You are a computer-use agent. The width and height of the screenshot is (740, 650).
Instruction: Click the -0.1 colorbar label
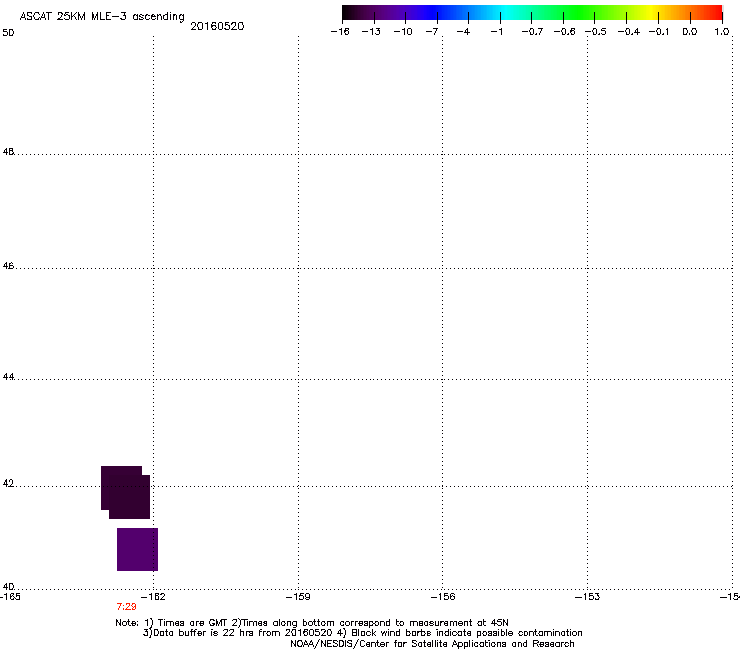tap(659, 32)
